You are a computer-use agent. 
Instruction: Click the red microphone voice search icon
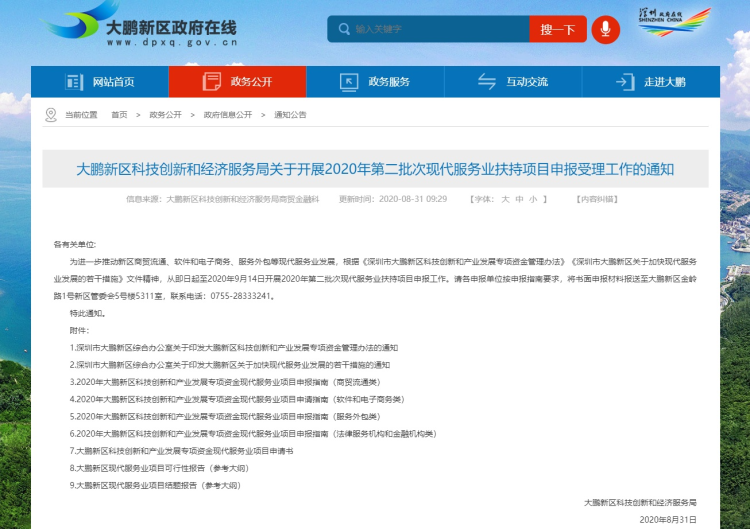point(606,29)
